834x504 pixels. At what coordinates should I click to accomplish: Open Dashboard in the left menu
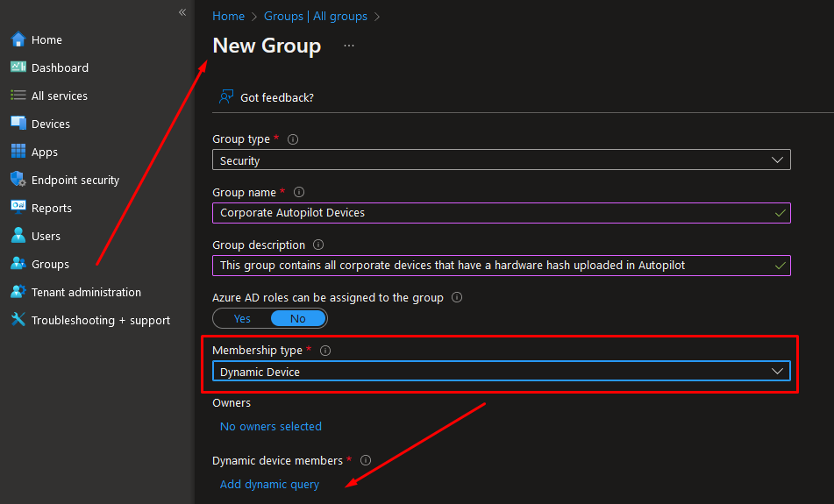tap(61, 68)
